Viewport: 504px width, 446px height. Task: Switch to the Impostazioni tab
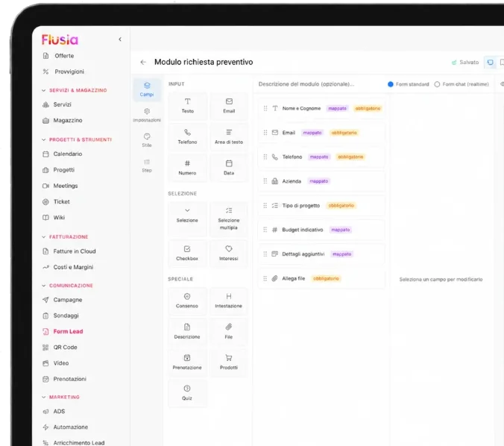[x=147, y=115]
